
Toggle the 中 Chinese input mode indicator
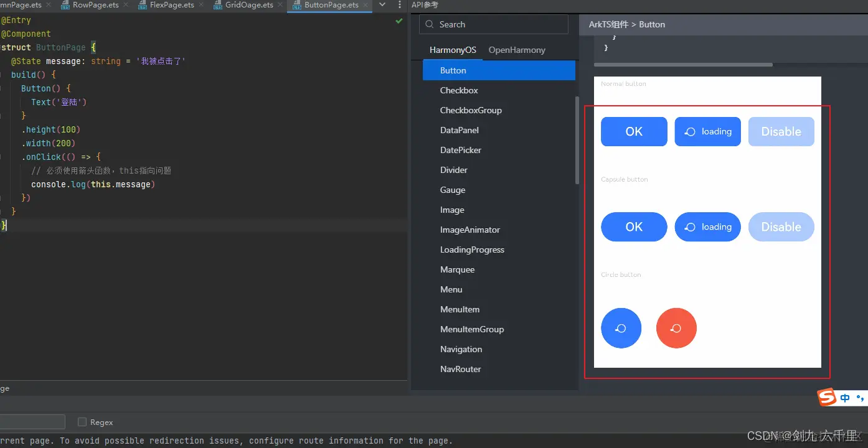tap(845, 398)
